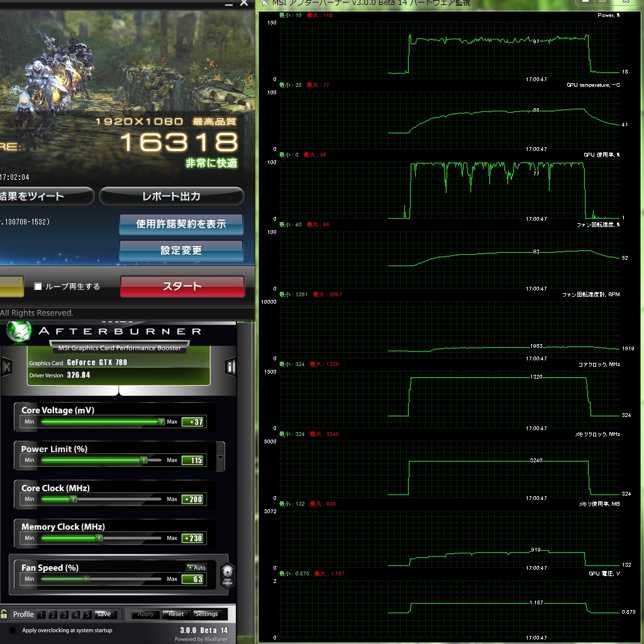This screenshot has height=644, width=644.
Task: Click the Power Limit slider handle
Action: pos(144,460)
